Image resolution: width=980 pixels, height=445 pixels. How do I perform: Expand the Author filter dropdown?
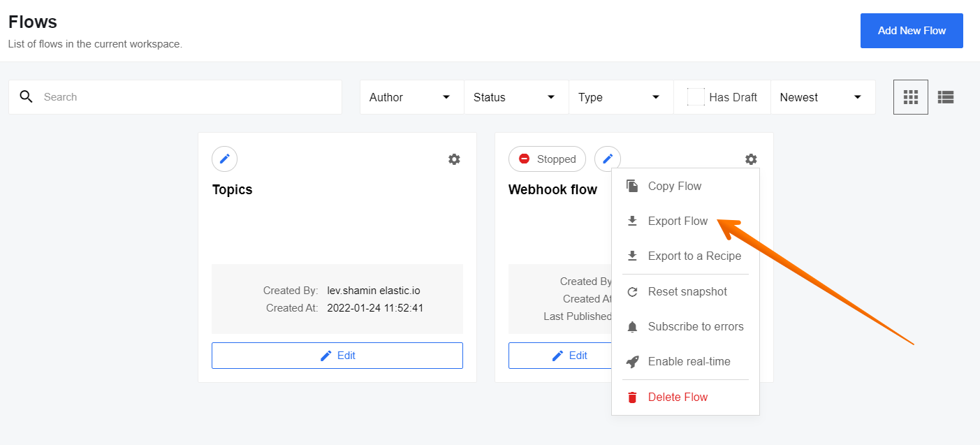[411, 97]
